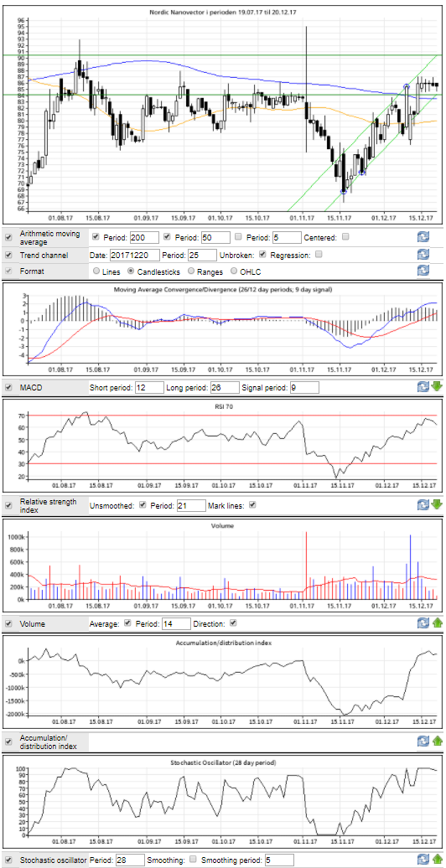Move Accumulation/distribution index panel up
Viewport: 446px width, 868px height.
point(437,741)
